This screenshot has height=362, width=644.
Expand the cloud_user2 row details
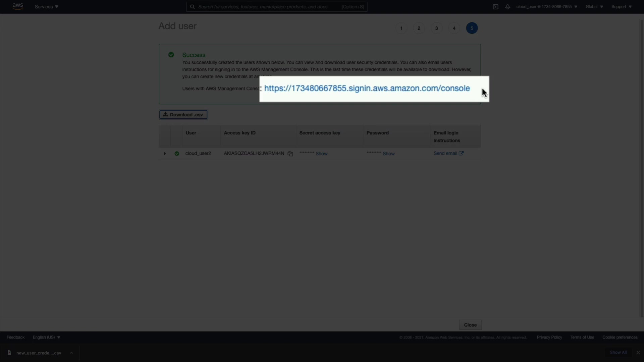(165, 154)
